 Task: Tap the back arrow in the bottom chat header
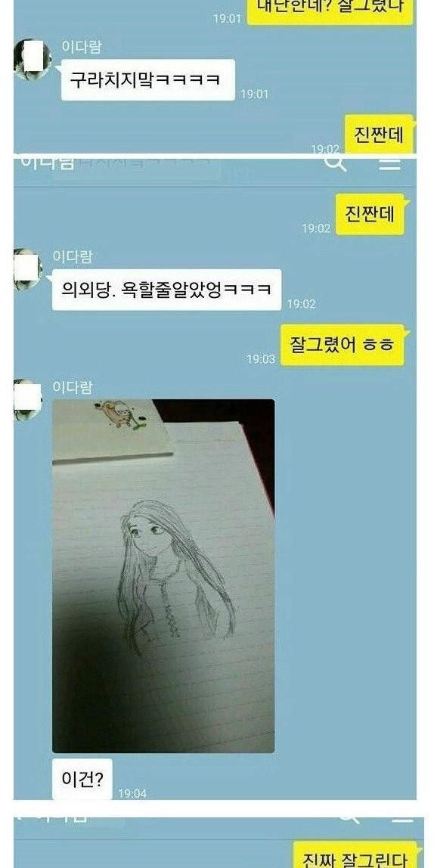(17, 817)
